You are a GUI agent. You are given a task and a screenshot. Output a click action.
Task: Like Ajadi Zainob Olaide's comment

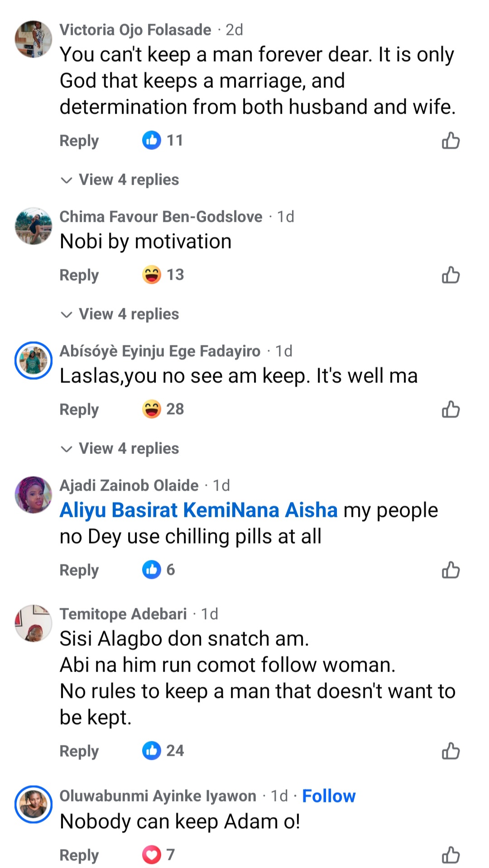pyautogui.click(x=451, y=570)
